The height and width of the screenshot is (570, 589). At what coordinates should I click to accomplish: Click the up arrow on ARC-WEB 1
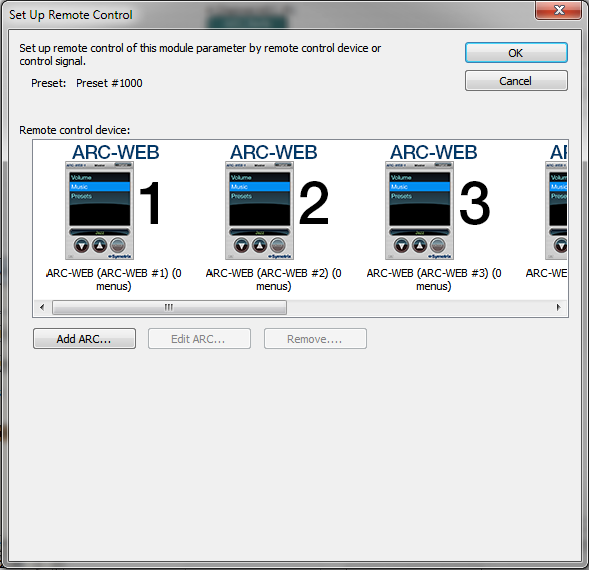(100, 246)
